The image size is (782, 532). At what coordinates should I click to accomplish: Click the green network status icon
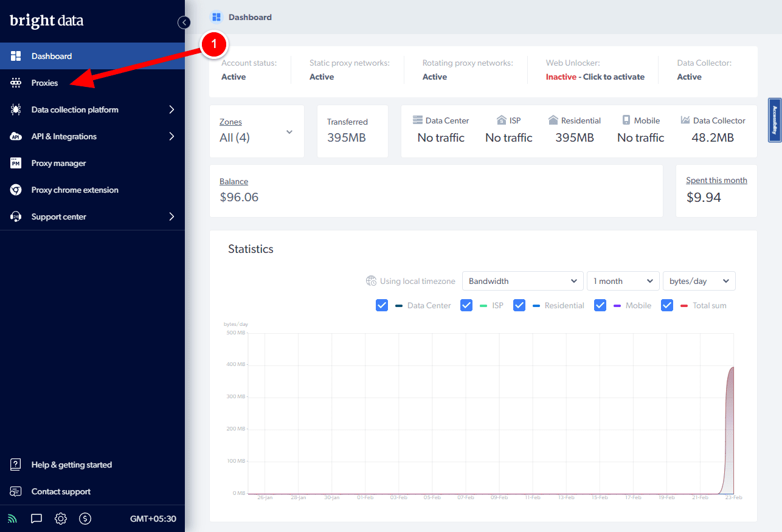(12, 519)
